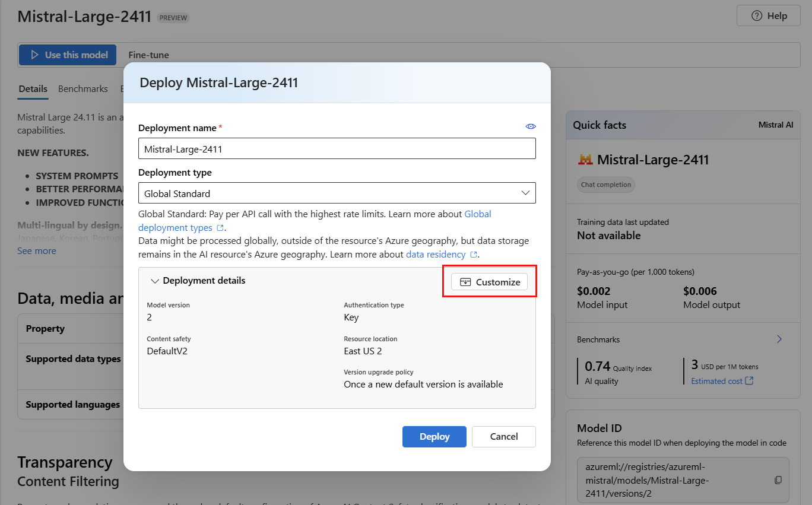Click the Deployment name input field

337,149
